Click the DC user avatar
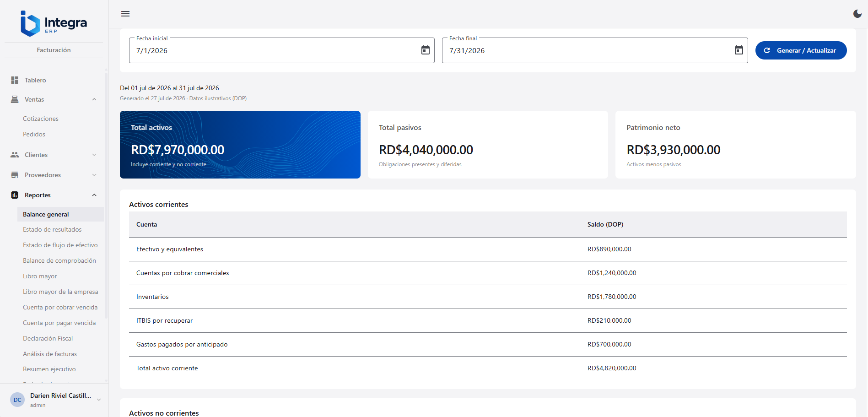868x417 pixels. pos(17,400)
